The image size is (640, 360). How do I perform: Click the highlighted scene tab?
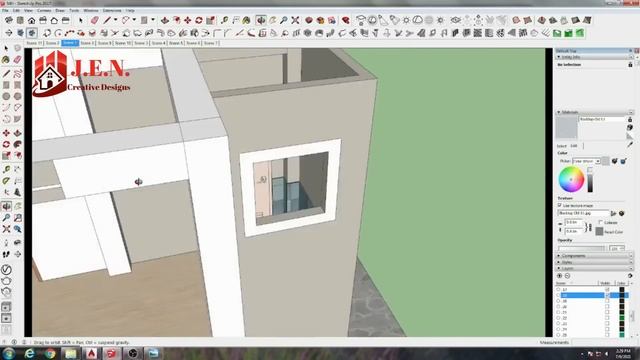[x=70, y=43]
